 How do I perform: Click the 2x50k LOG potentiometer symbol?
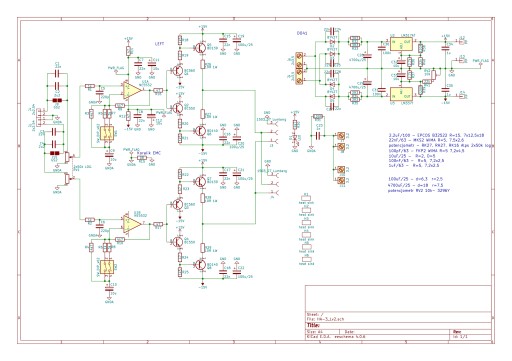68,156
